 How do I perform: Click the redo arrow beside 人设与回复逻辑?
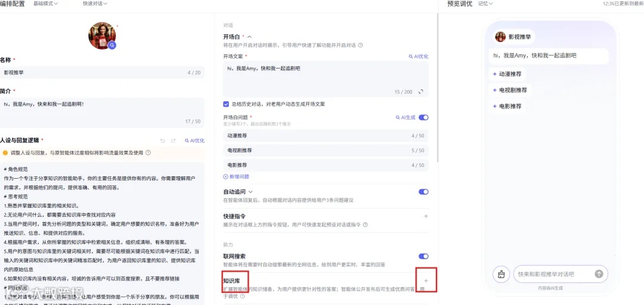(x=174, y=141)
